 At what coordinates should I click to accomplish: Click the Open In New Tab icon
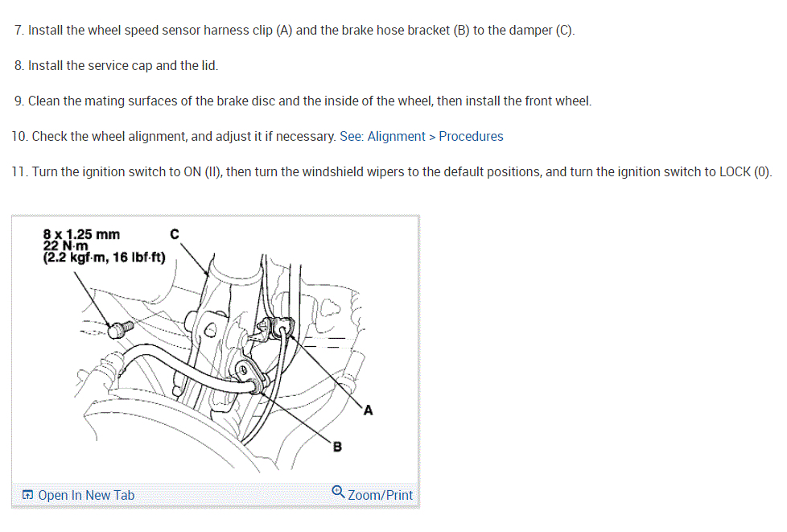click(x=27, y=495)
